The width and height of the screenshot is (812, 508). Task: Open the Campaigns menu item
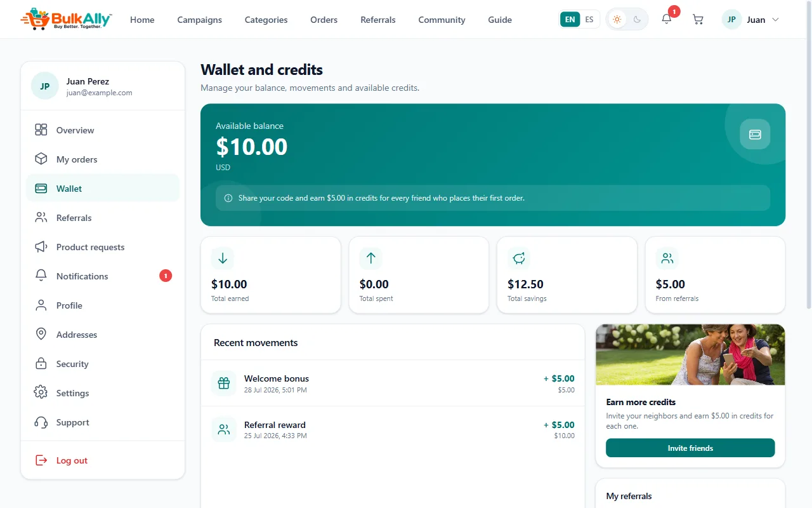200,20
